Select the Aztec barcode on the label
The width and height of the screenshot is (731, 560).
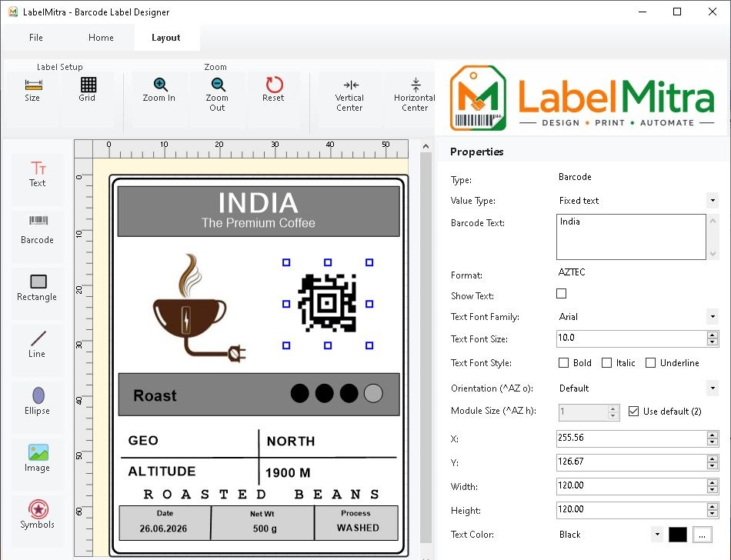point(327,303)
